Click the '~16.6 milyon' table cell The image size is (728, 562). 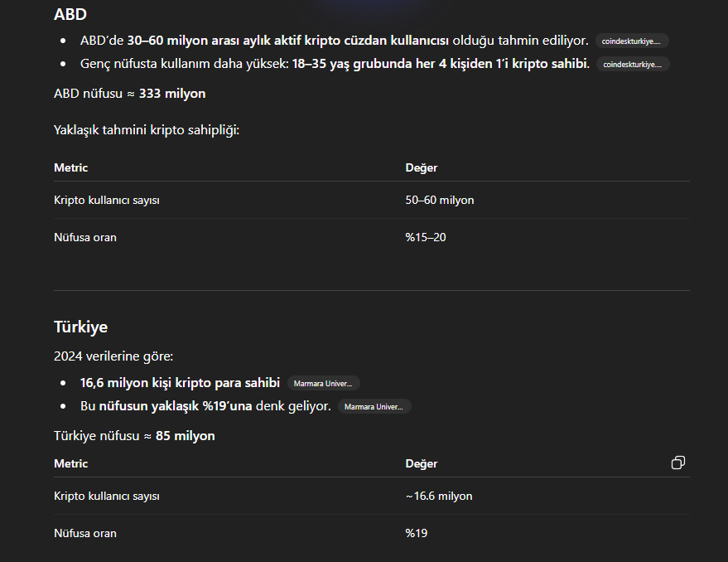pos(439,496)
